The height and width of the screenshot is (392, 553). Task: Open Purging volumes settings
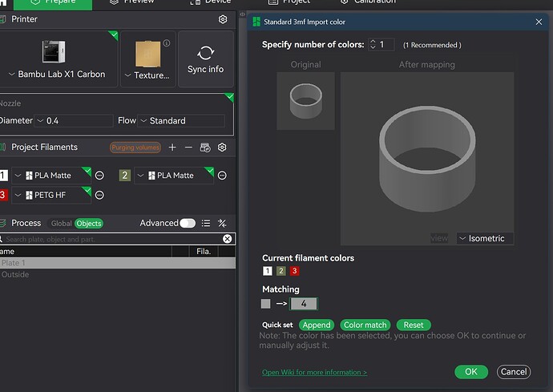coord(135,148)
